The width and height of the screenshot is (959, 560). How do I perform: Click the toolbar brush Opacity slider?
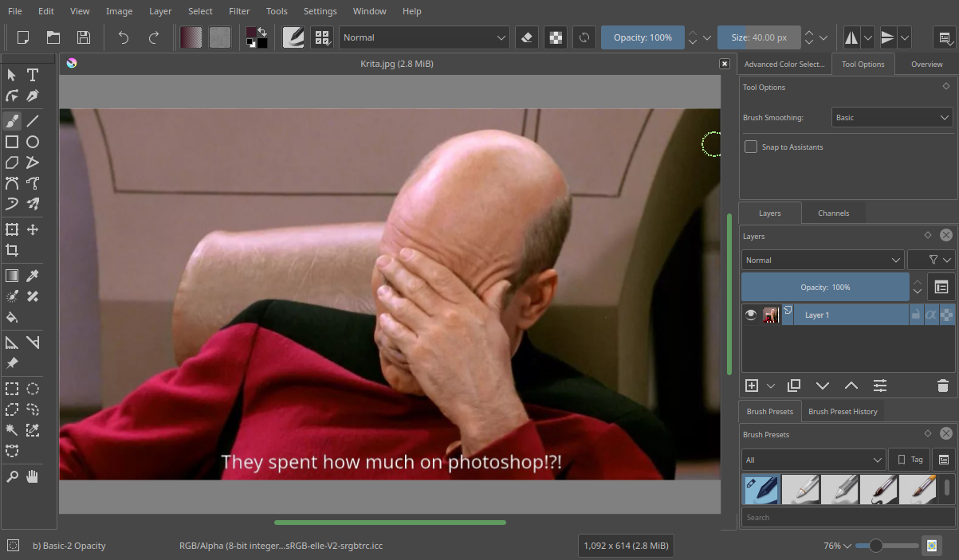tap(643, 37)
